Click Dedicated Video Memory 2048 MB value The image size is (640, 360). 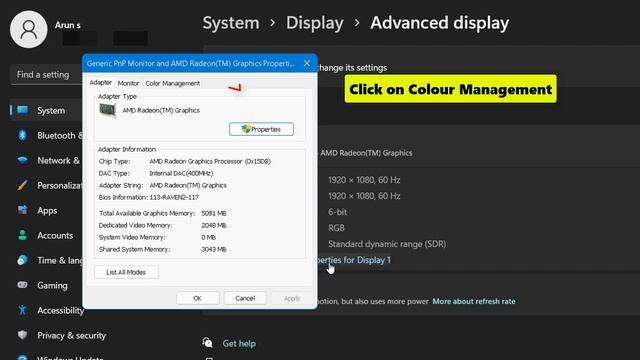point(213,225)
